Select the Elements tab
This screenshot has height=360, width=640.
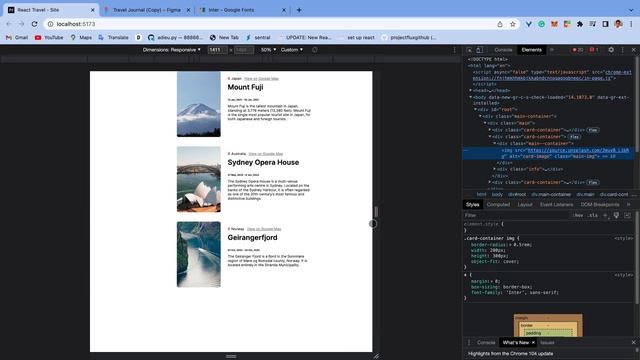coord(531,50)
